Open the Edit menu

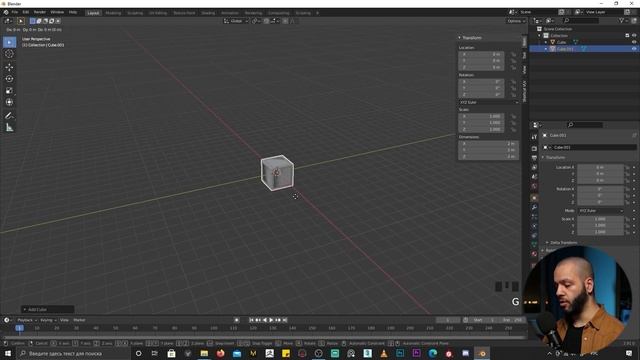25,12
